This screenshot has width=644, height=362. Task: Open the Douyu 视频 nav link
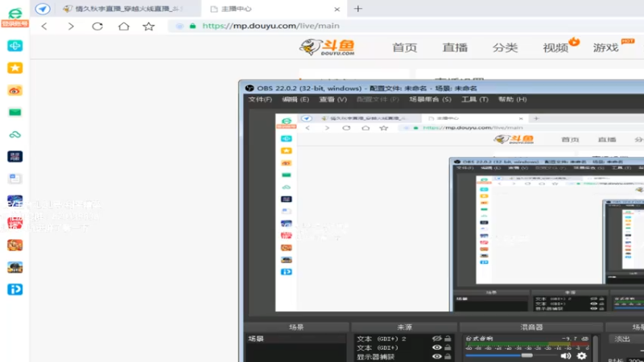[x=555, y=47]
